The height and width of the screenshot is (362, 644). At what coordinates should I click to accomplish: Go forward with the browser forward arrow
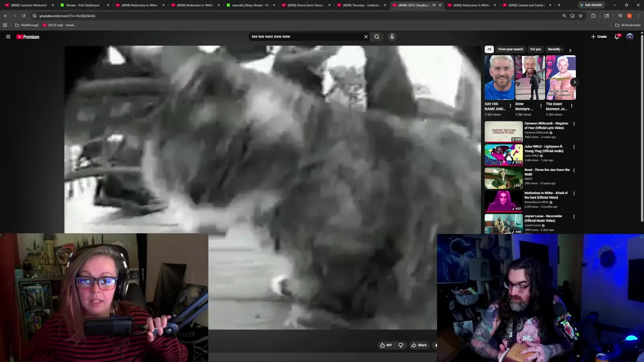pyautogui.click(x=14, y=16)
